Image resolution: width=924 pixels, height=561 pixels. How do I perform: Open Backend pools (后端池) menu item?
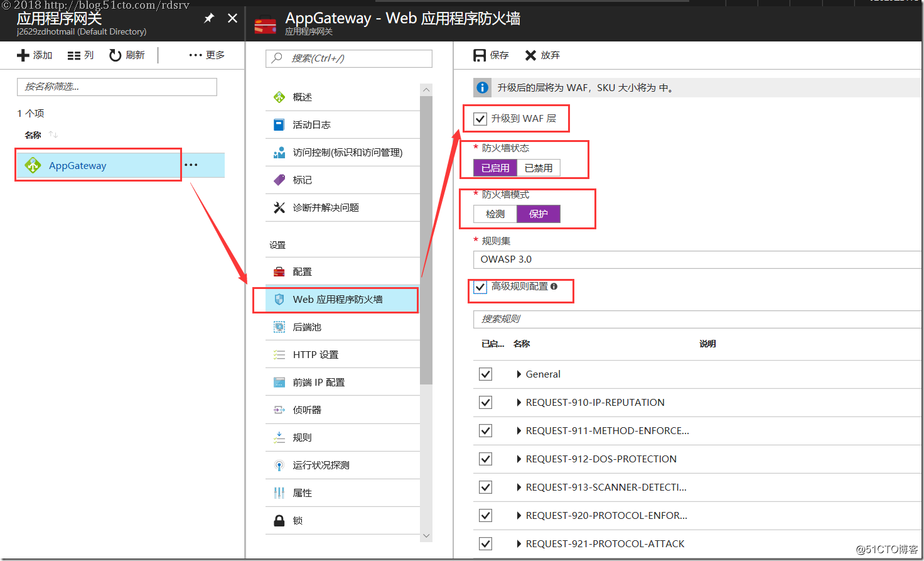click(343, 327)
